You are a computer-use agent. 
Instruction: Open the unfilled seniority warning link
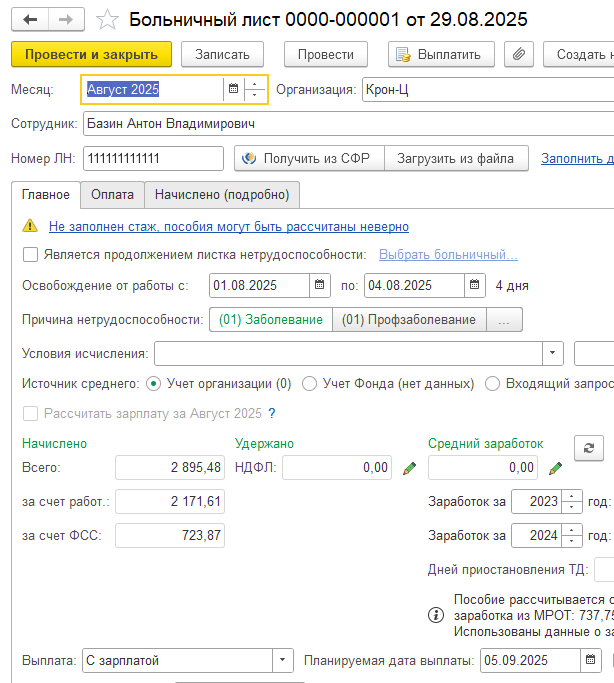[x=228, y=227]
